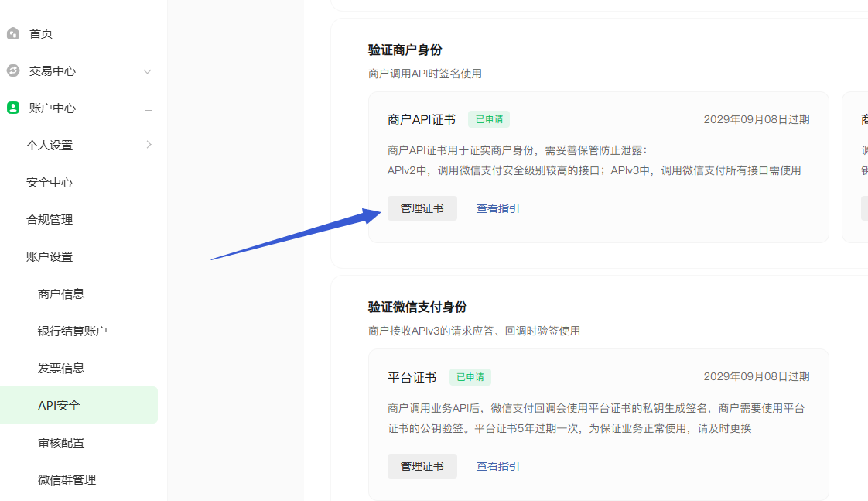Click the 平台证书 title
Screen dimensions: 868x501
pyautogui.click(x=412, y=377)
